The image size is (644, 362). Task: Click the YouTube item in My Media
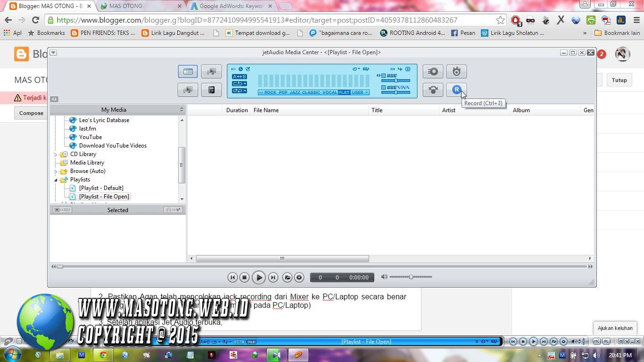pos(91,137)
